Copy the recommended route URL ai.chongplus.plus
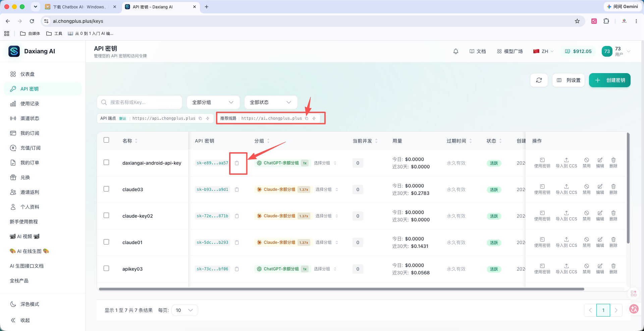This screenshot has width=644, height=331. click(x=307, y=118)
